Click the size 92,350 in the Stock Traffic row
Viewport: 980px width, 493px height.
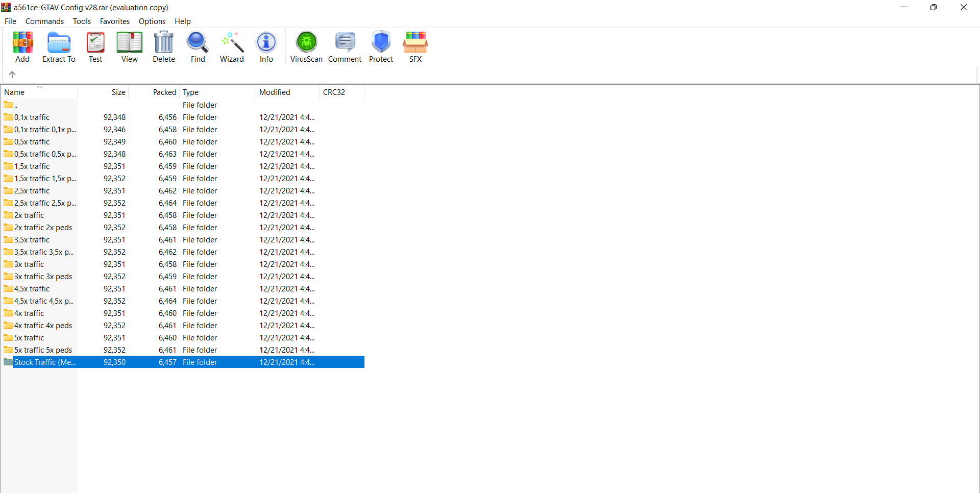tap(114, 362)
